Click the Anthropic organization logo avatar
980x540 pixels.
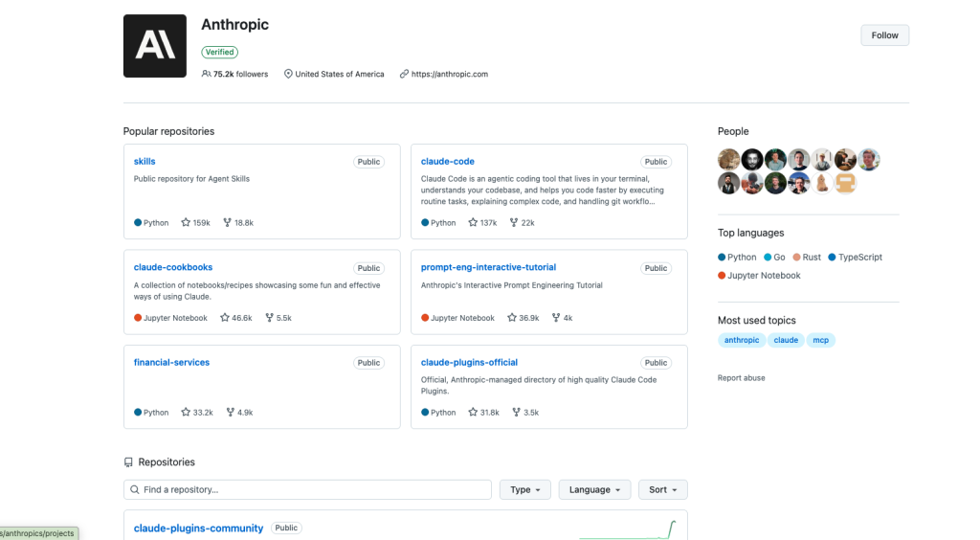(x=154, y=46)
